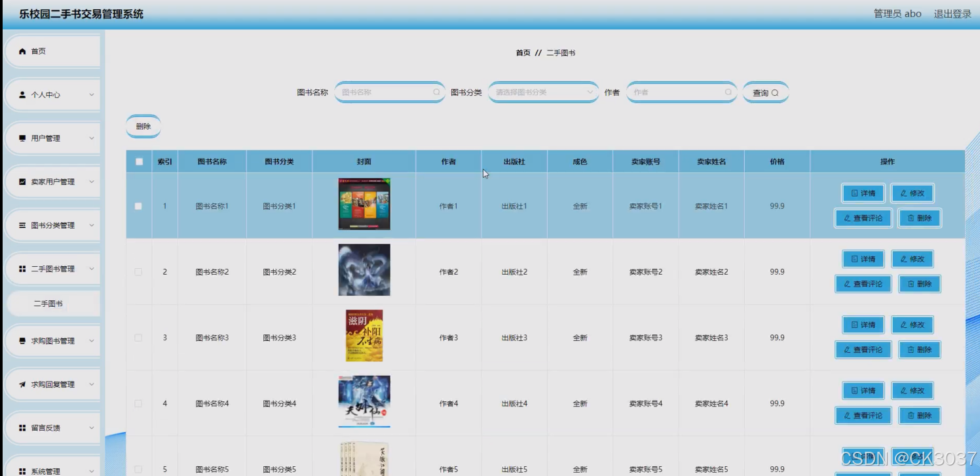Click the 首页 breadcrumb link
The height and width of the screenshot is (476, 980).
[523, 53]
